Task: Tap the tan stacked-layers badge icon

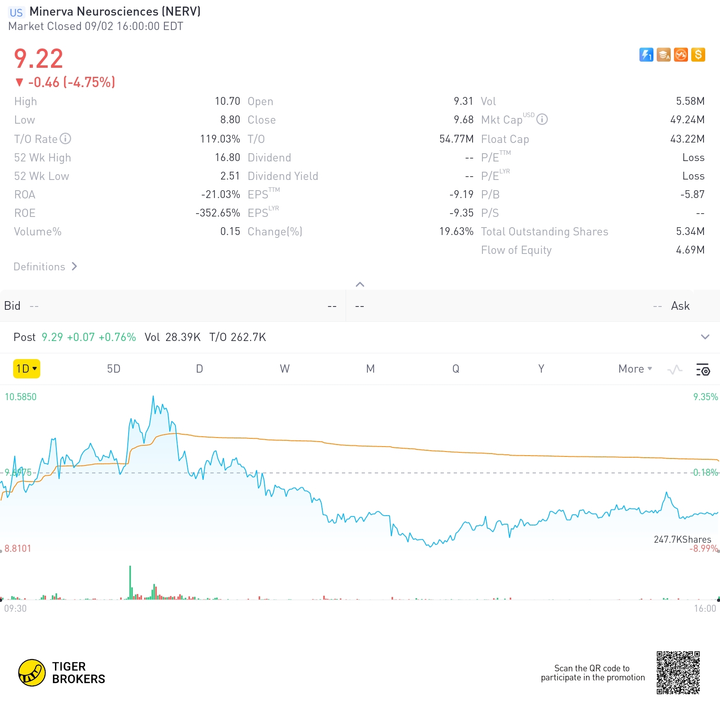Action: point(663,55)
